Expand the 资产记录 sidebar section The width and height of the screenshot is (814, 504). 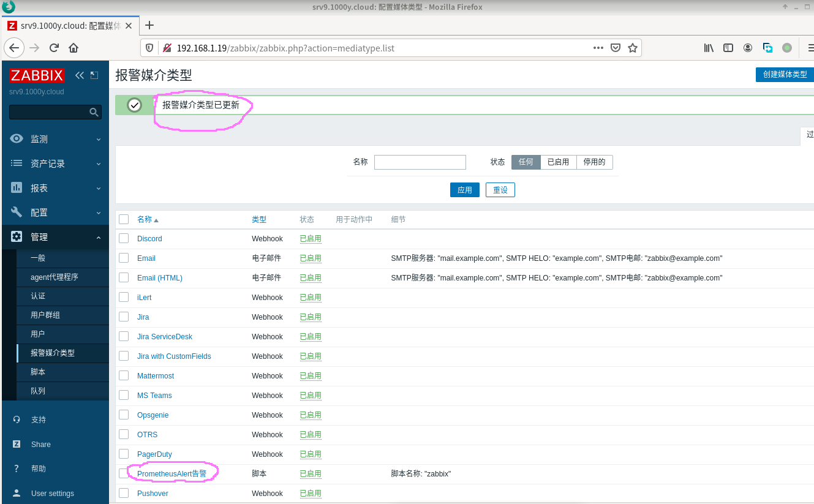(x=55, y=164)
